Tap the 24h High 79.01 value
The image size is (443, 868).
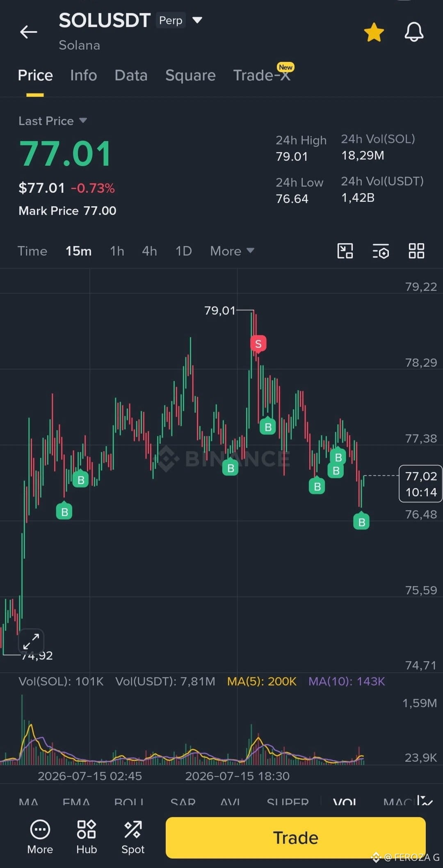click(292, 157)
